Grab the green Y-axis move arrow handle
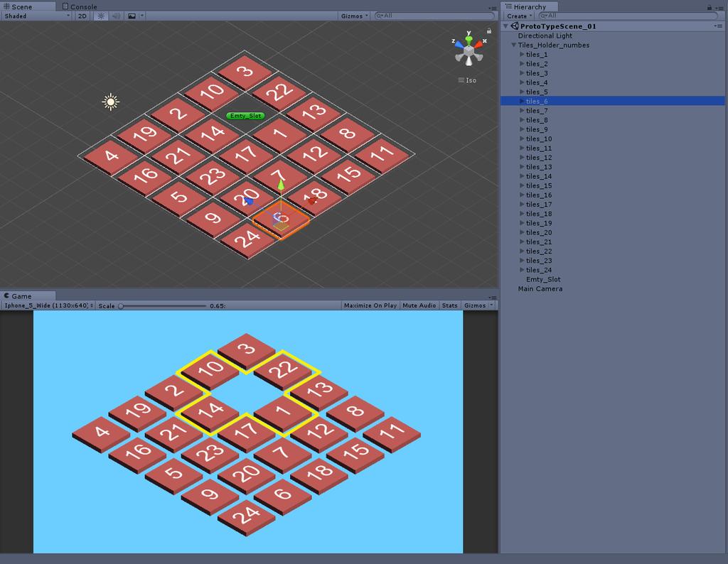 [x=281, y=185]
